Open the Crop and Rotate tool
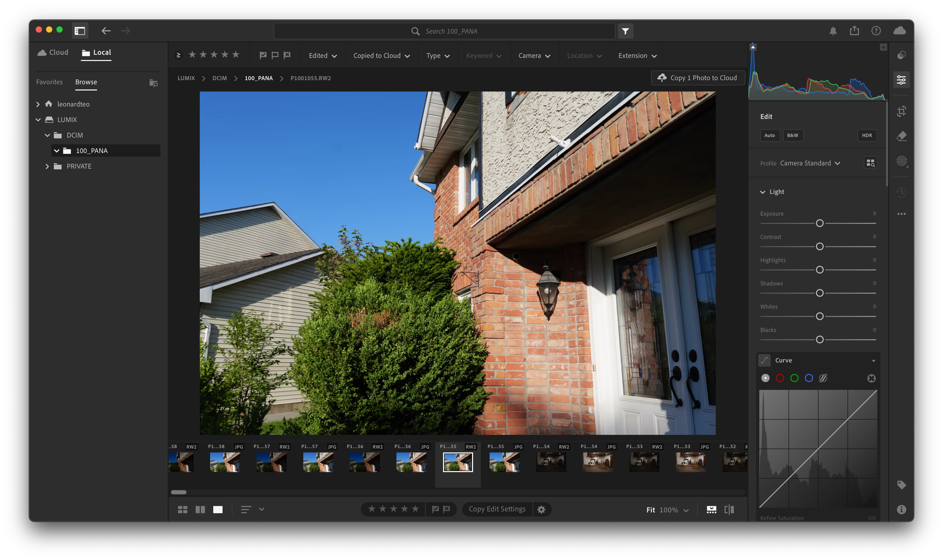This screenshot has height=560, width=943. pyautogui.click(x=901, y=111)
